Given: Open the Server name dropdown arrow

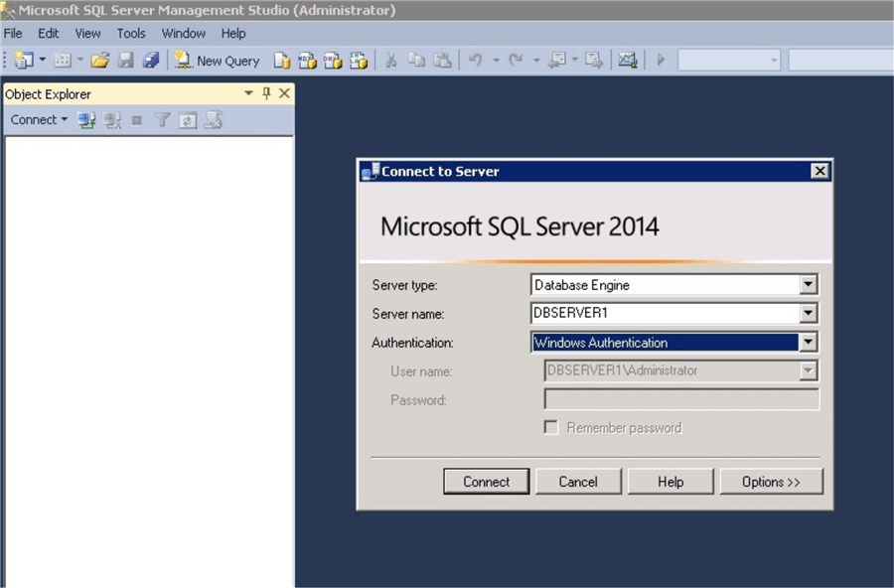Looking at the screenshot, I should coord(808,313).
